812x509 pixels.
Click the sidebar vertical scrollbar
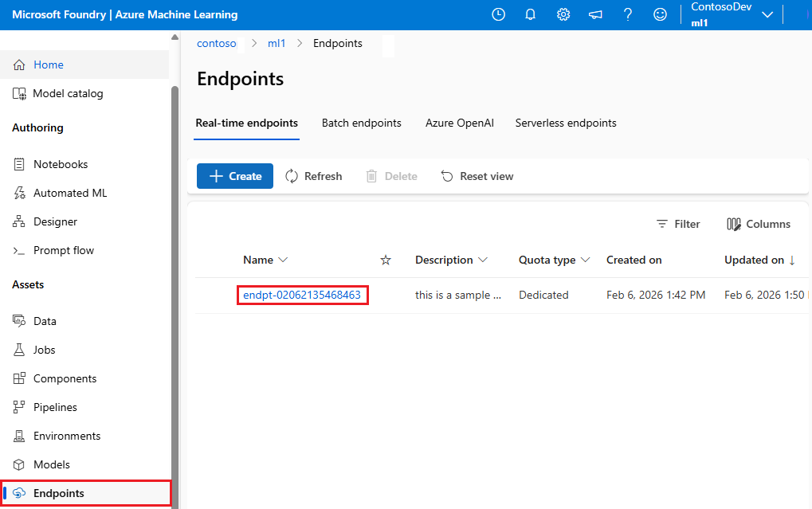175,279
